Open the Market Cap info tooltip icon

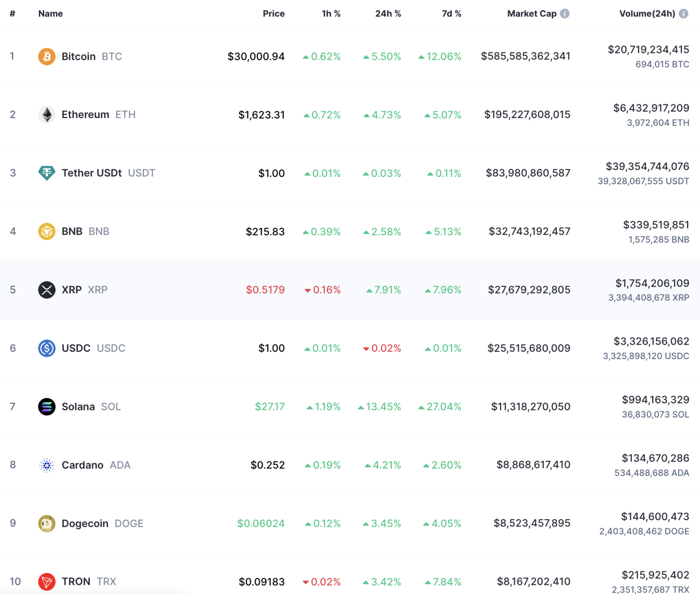[x=565, y=13]
